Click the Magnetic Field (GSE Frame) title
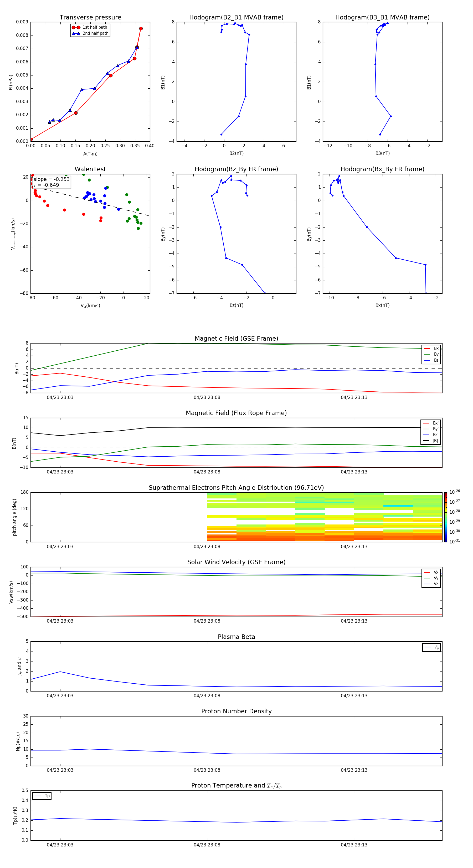 point(236,339)
